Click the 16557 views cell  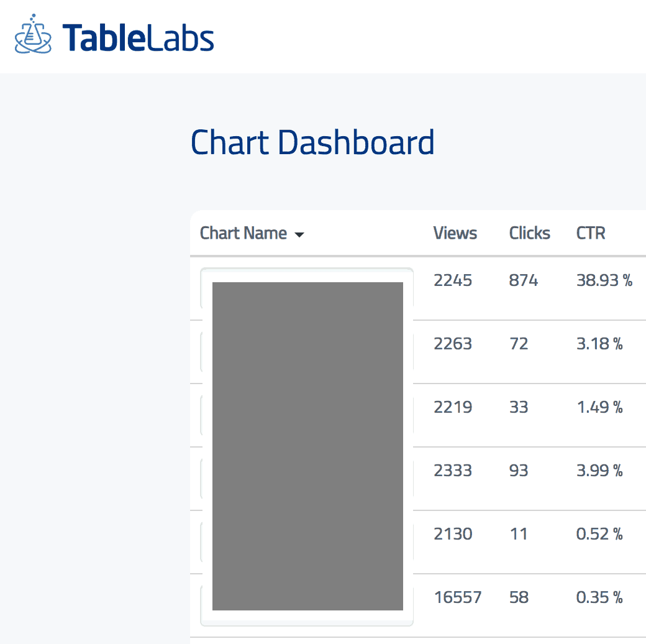pyautogui.click(x=457, y=597)
